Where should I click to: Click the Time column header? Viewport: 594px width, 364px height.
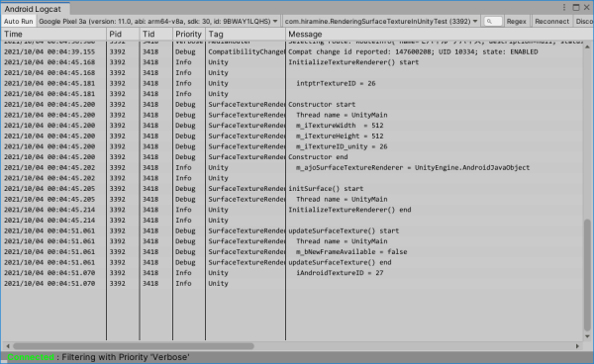tap(53, 34)
